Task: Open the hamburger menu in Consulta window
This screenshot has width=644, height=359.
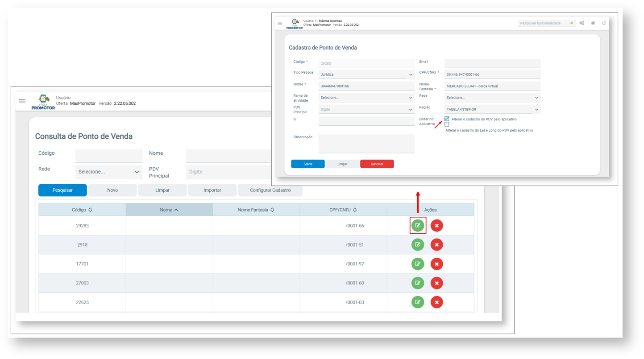Action: click(x=22, y=101)
